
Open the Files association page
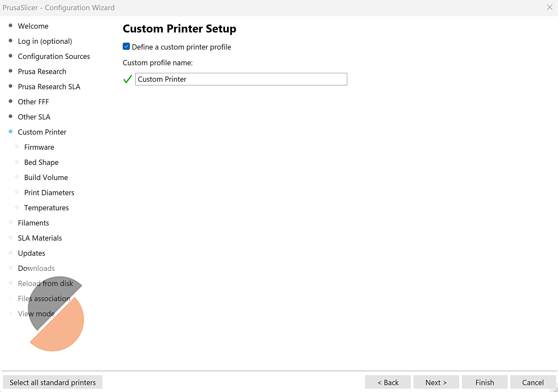(x=44, y=299)
